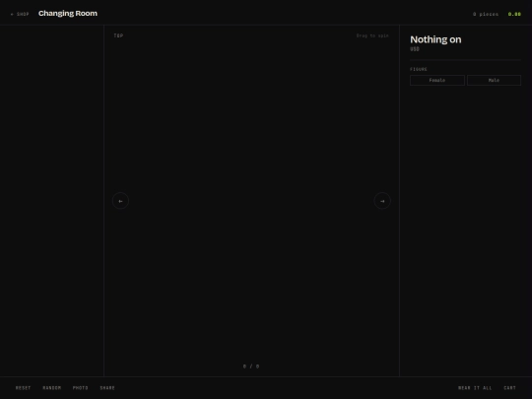Click the 0 pieces counter

coord(486,14)
